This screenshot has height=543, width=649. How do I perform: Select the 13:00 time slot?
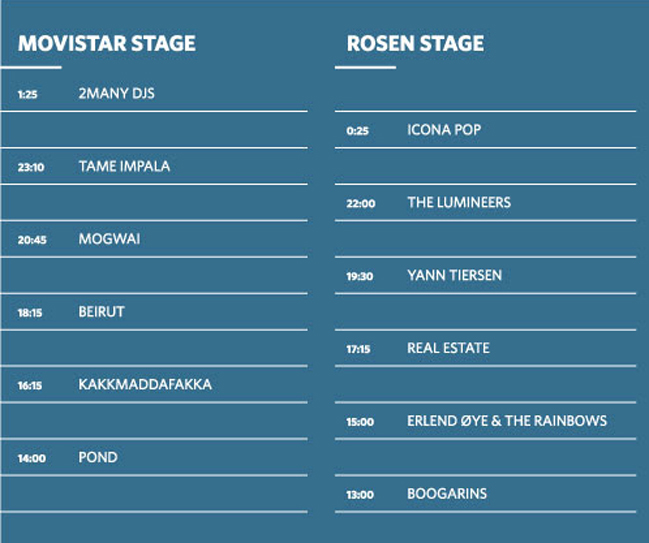360,495
